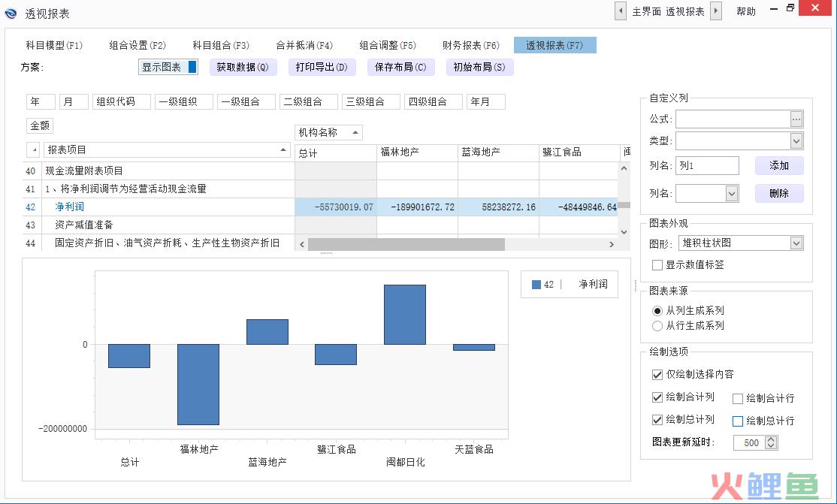Screen dimensions: 837x504
Task: Open the 类型 dropdown
Action: 796,141
